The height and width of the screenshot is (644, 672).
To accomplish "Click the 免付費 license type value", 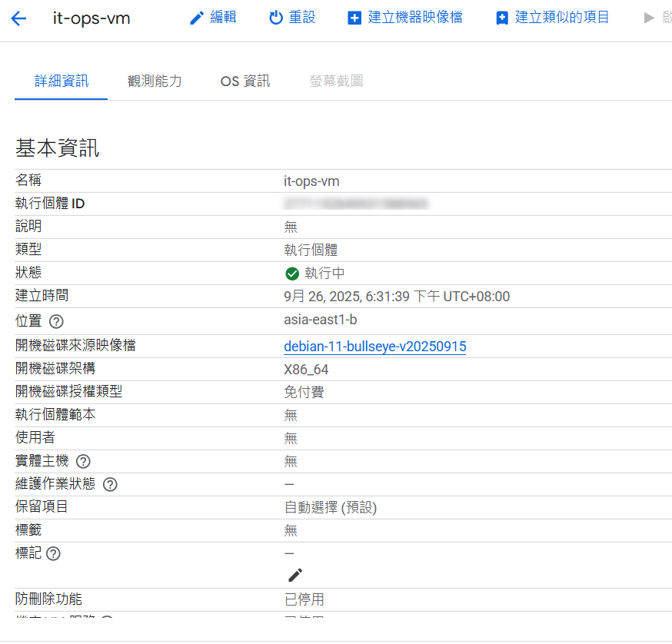I will [304, 392].
